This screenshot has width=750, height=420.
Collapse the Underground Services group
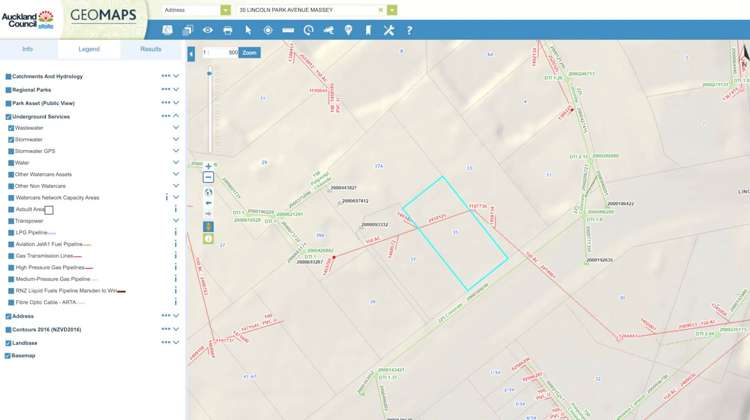[176, 116]
